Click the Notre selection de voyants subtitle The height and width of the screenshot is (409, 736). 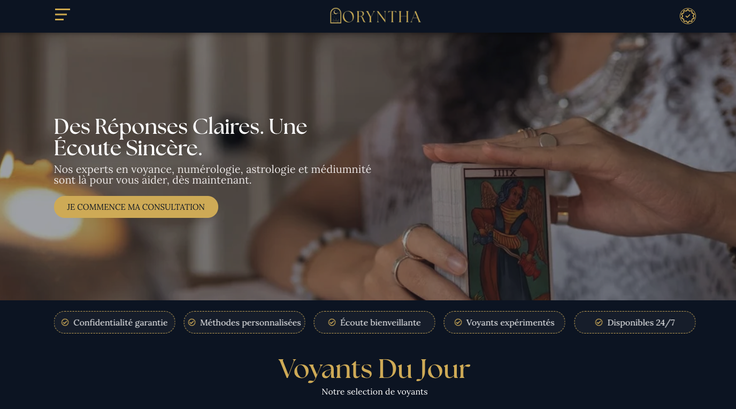click(374, 392)
